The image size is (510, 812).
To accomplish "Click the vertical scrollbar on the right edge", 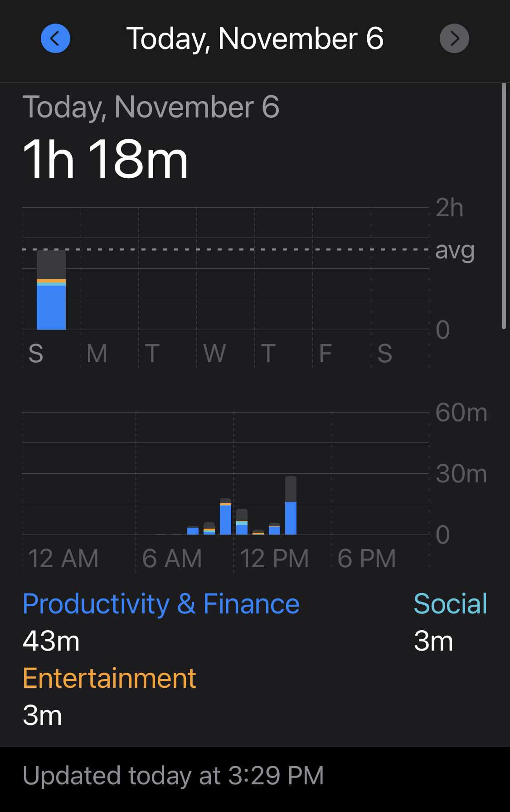I will tap(504, 206).
